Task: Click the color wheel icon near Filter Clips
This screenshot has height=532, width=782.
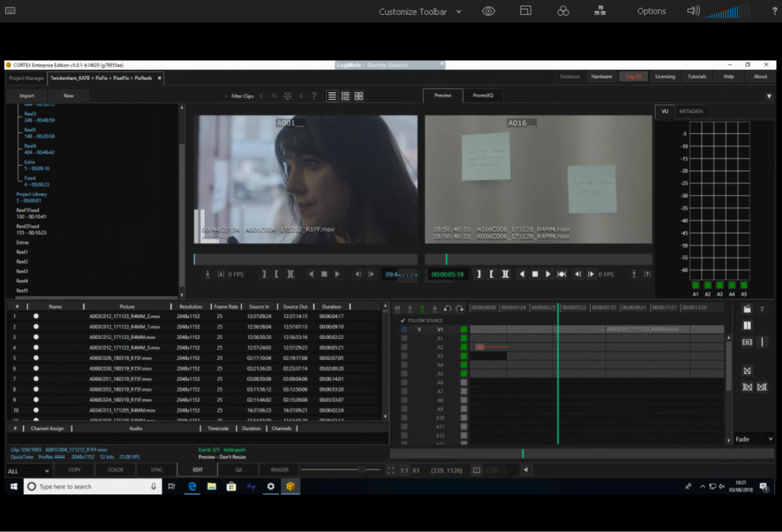Action: 288,96
